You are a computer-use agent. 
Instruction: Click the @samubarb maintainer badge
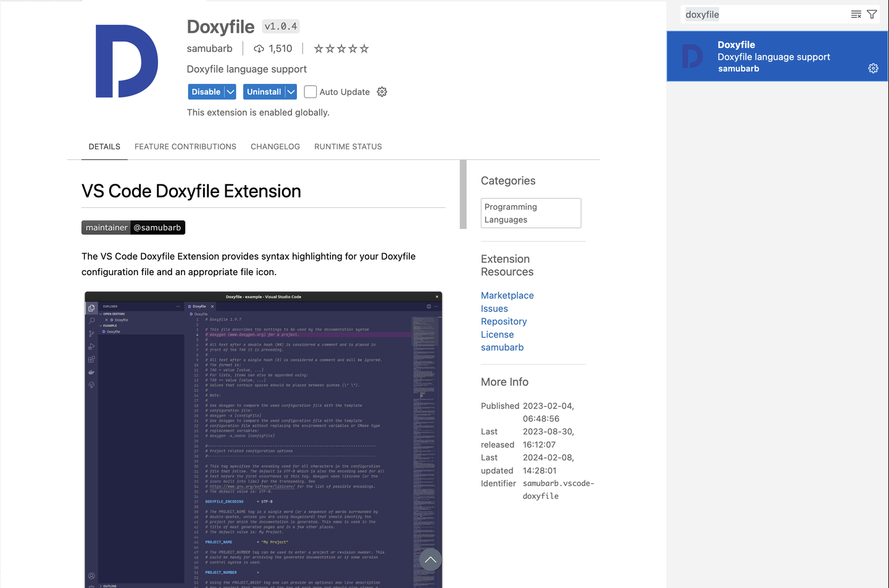tap(157, 227)
